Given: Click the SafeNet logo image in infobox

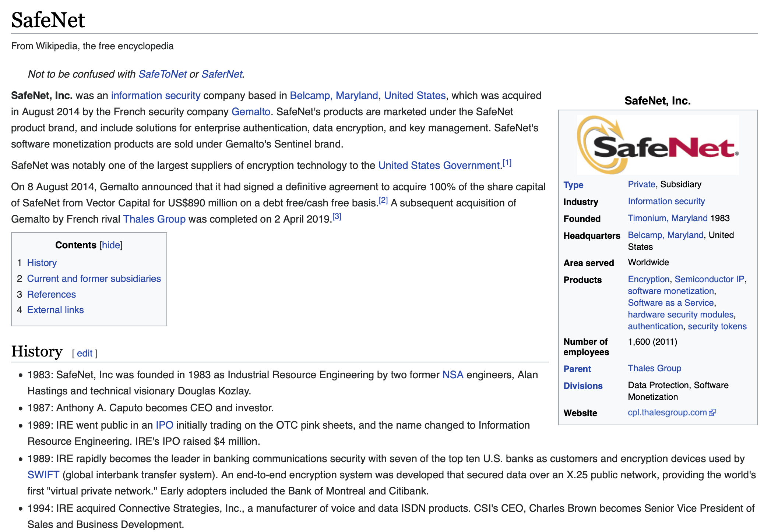Looking at the screenshot, I should pyautogui.click(x=658, y=145).
